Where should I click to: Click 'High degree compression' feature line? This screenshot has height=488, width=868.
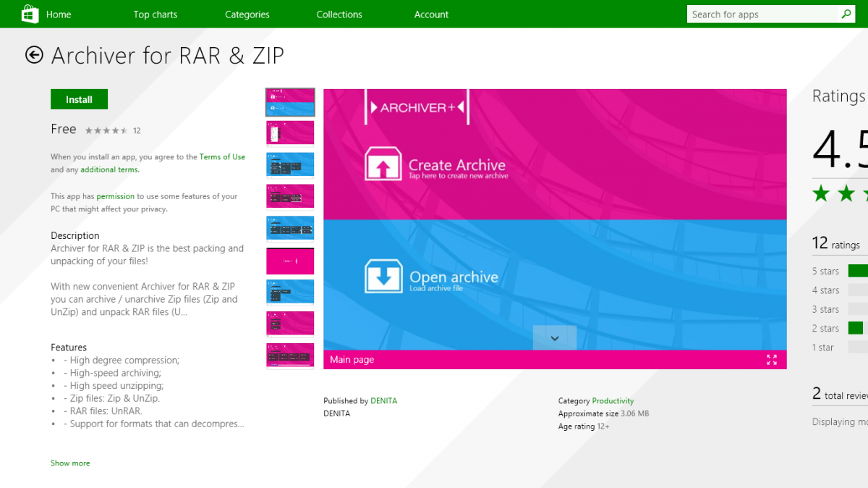[122, 360]
